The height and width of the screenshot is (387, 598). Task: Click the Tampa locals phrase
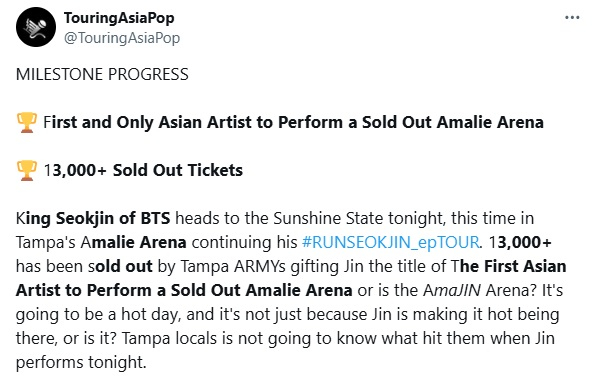[169, 339]
